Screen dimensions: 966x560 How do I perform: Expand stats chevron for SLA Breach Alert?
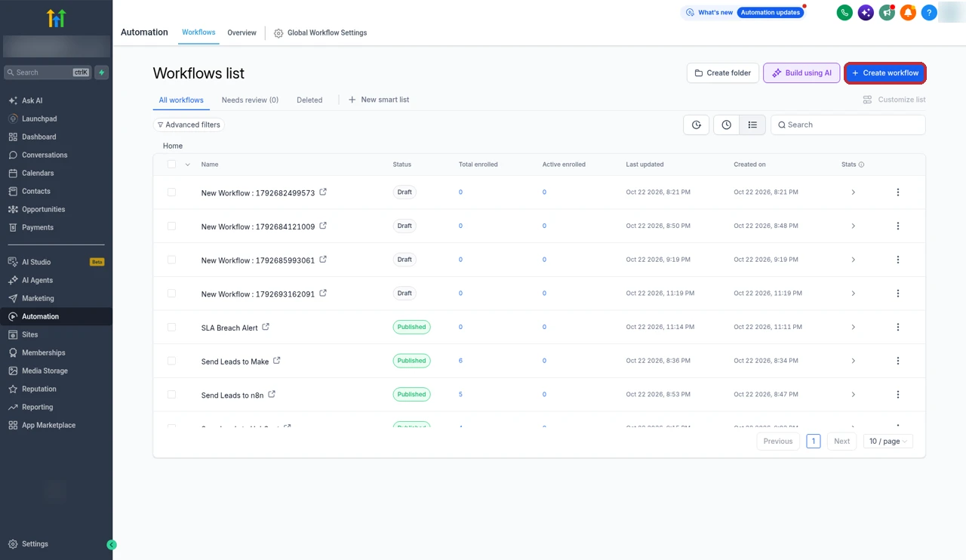[854, 328]
